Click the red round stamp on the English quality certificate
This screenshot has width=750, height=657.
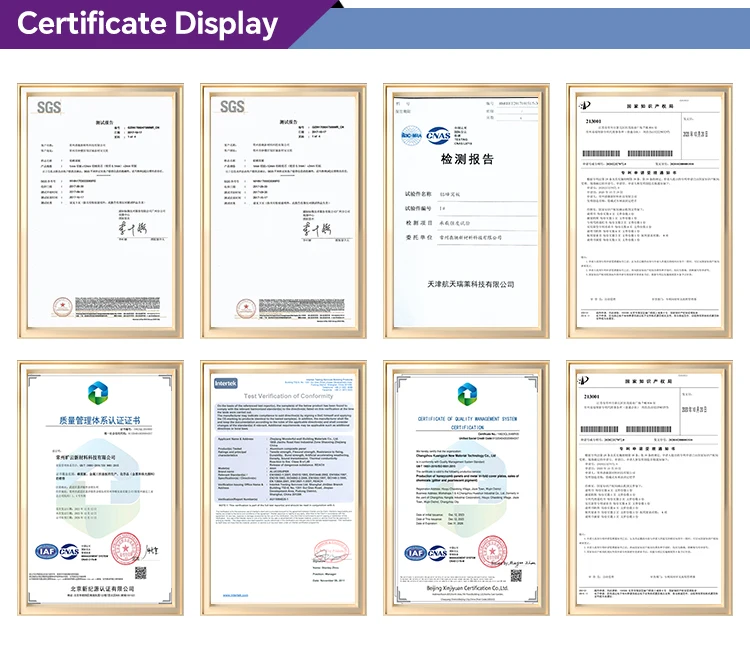click(494, 549)
